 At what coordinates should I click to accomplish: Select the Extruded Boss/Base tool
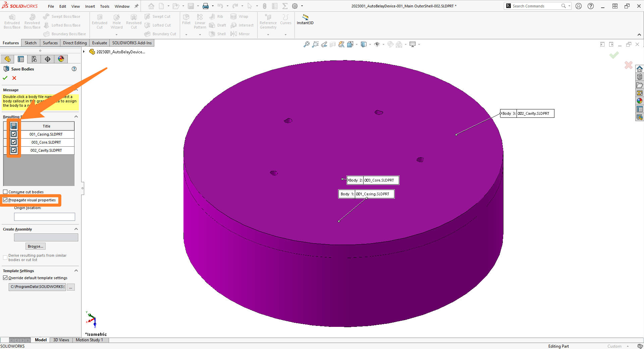[12, 21]
